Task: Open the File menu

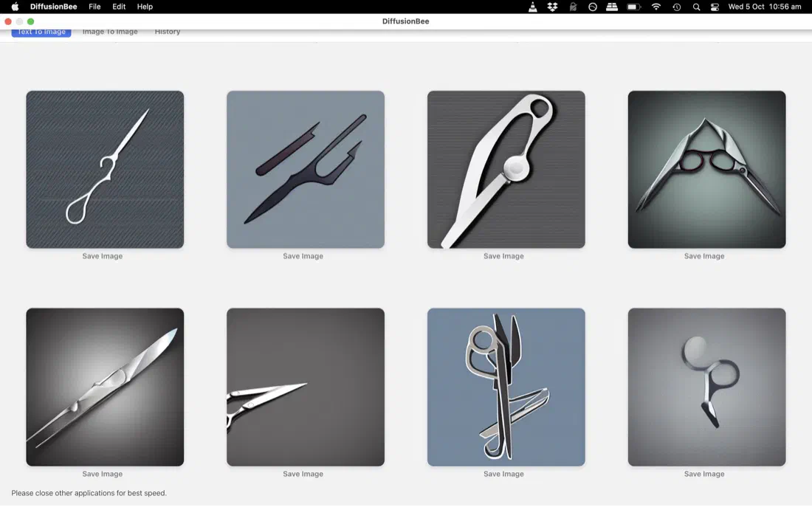Action: (x=94, y=7)
